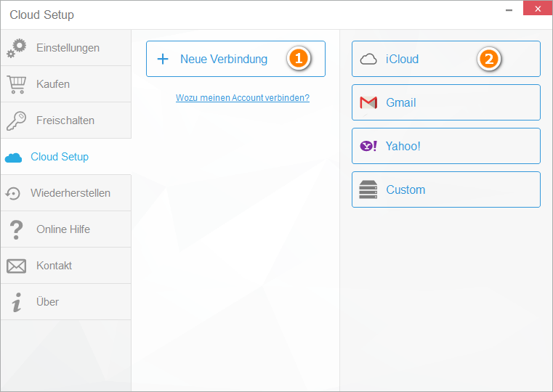Screen dimensions: 553x392
Task: Click the shopping cart icon beside Kaufen
Action: 16,84
